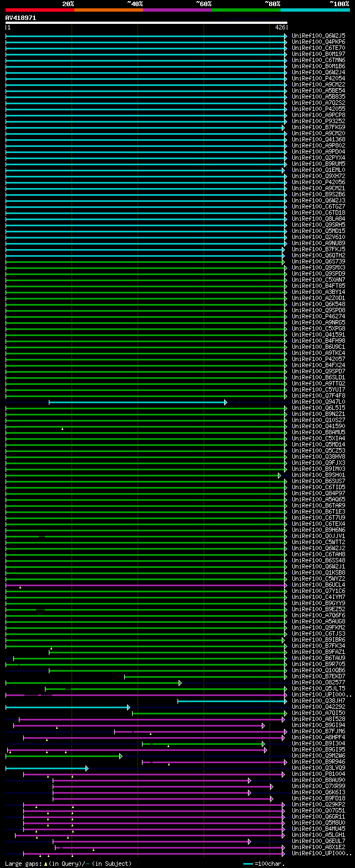The height and width of the screenshot is (868, 355).
Task: Select the red ~20% identity legend segment
Action: click(40, 10)
